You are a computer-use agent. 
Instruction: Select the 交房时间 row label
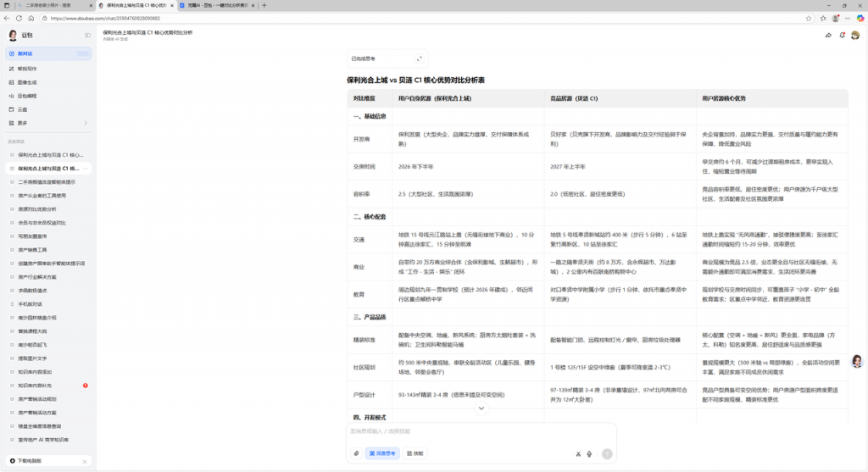click(x=363, y=167)
